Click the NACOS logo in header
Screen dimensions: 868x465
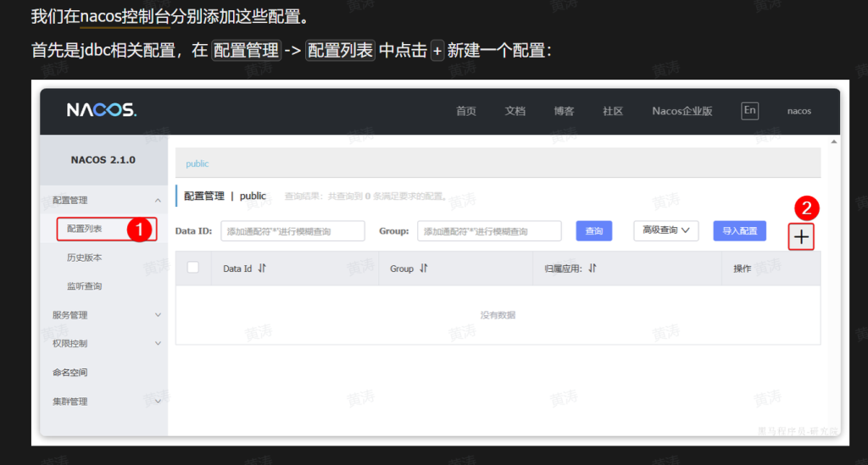point(102,110)
